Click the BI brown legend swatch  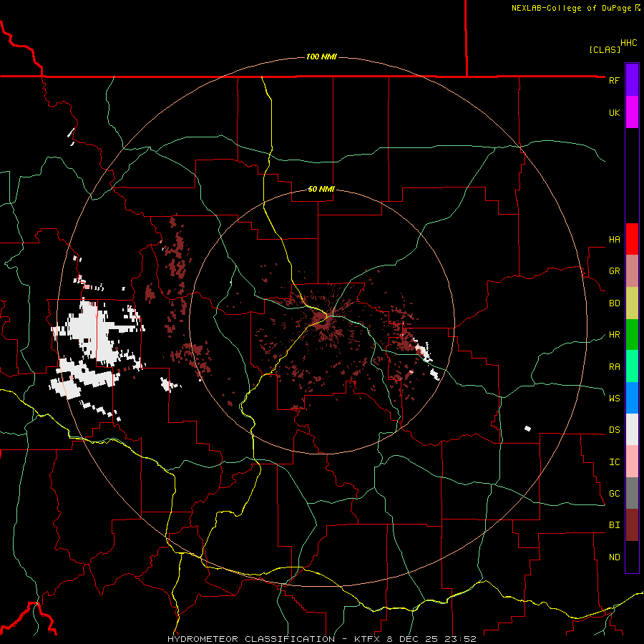pyautogui.click(x=632, y=525)
